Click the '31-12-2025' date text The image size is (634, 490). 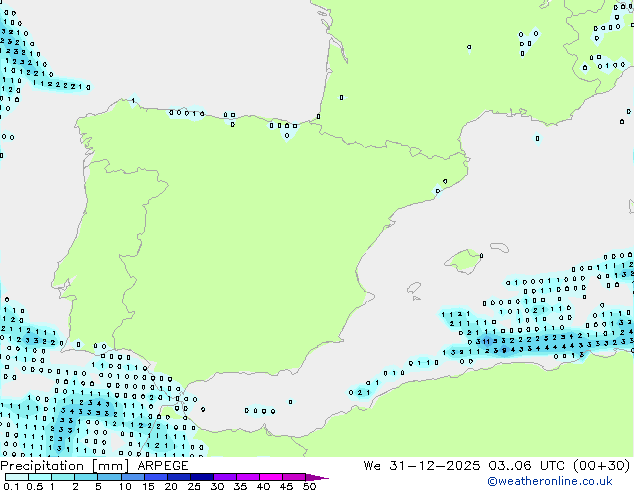point(435,466)
